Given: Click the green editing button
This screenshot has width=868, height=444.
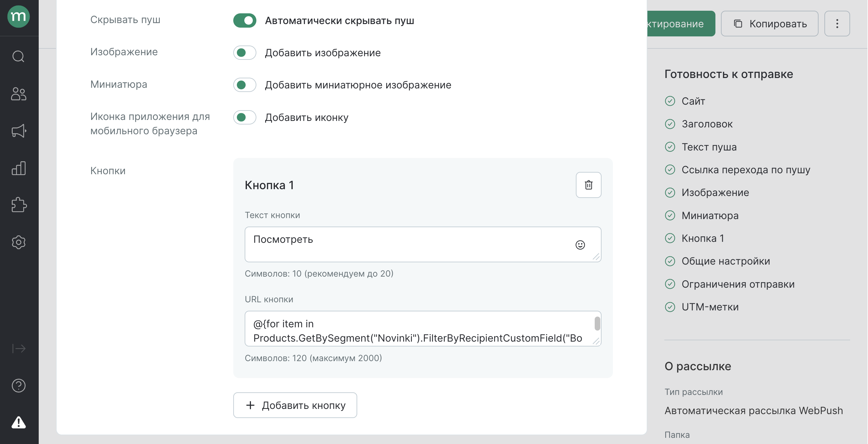Looking at the screenshot, I should [x=681, y=23].
